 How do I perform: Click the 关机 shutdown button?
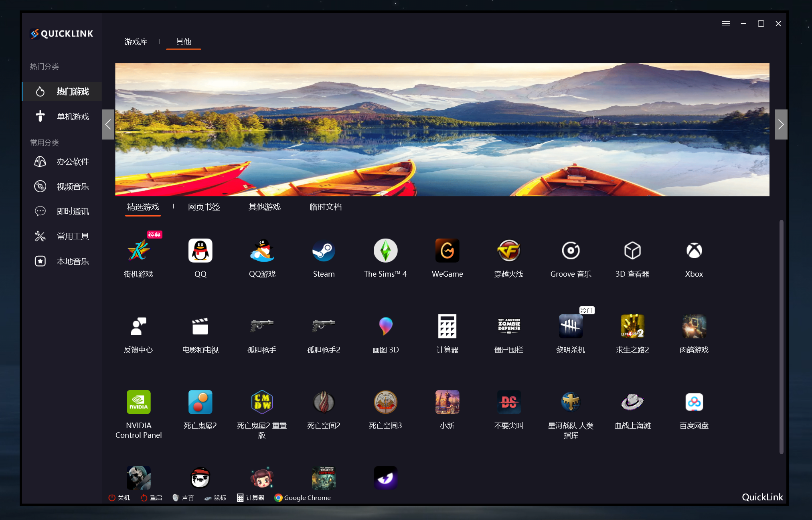pos(119,498)
